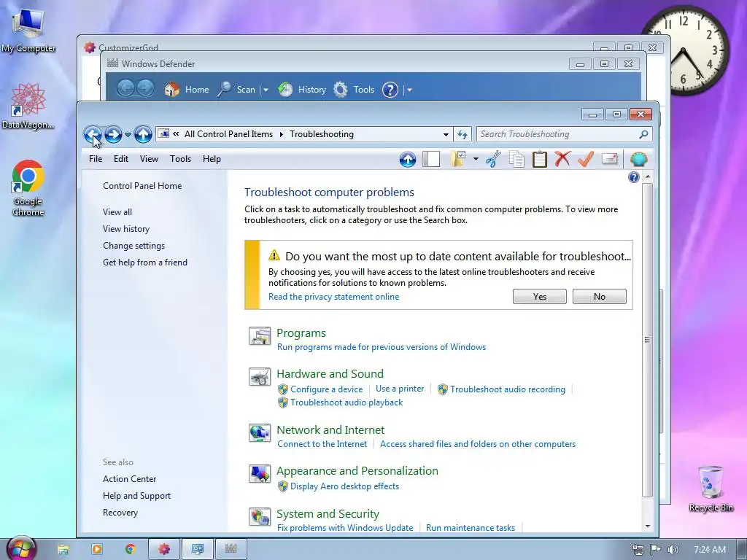Open System and Security category

click(328, 514)
